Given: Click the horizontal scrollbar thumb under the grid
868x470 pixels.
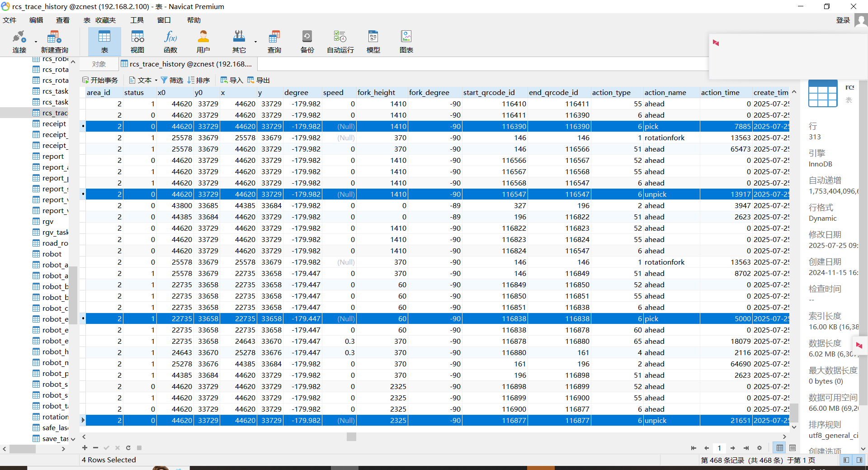Looking at the screenshot, I should [351, 437].
